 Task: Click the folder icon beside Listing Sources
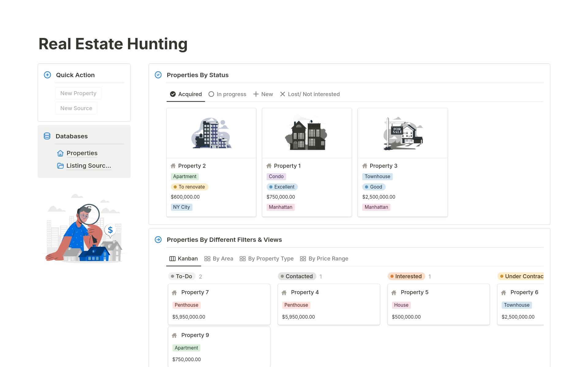[60, 166]
